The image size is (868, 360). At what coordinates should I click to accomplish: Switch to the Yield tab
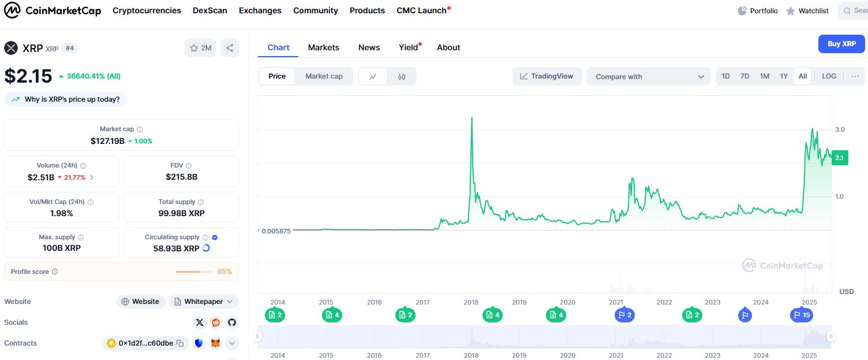coord(409,47)
